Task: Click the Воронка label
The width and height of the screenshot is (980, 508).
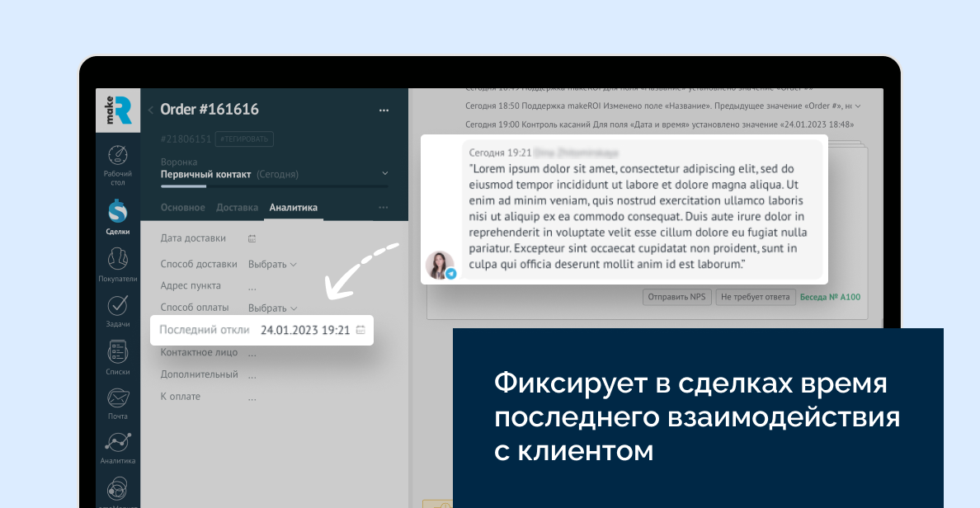Action: tap(179, 162)
